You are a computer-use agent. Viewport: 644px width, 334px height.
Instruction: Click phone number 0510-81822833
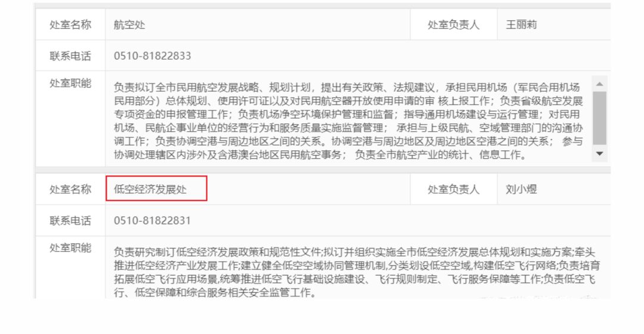click(x=153, y=56)
